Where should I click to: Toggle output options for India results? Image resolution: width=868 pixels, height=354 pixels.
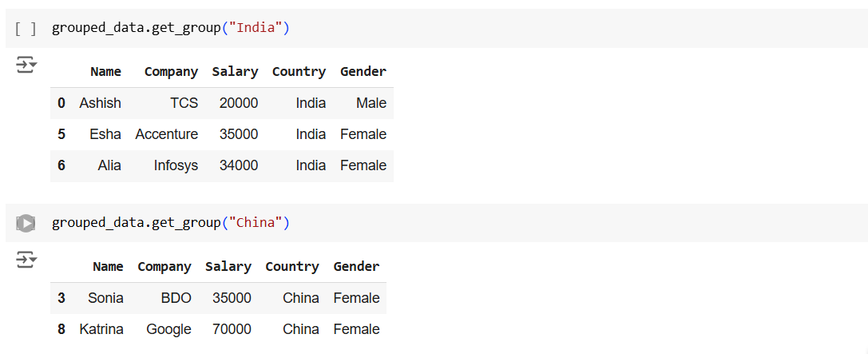26,65
